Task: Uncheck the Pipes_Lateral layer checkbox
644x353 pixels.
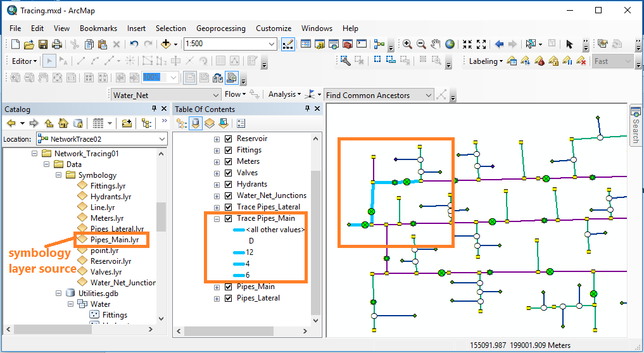Action: click(229, 299)
